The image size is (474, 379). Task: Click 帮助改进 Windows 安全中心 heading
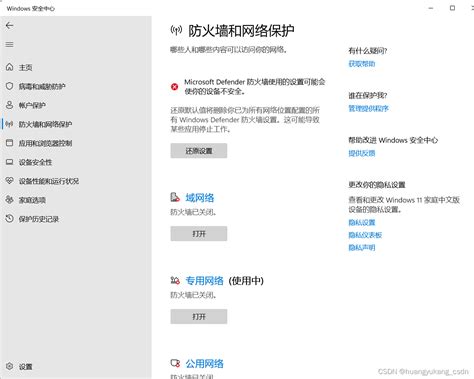[393, 140]
